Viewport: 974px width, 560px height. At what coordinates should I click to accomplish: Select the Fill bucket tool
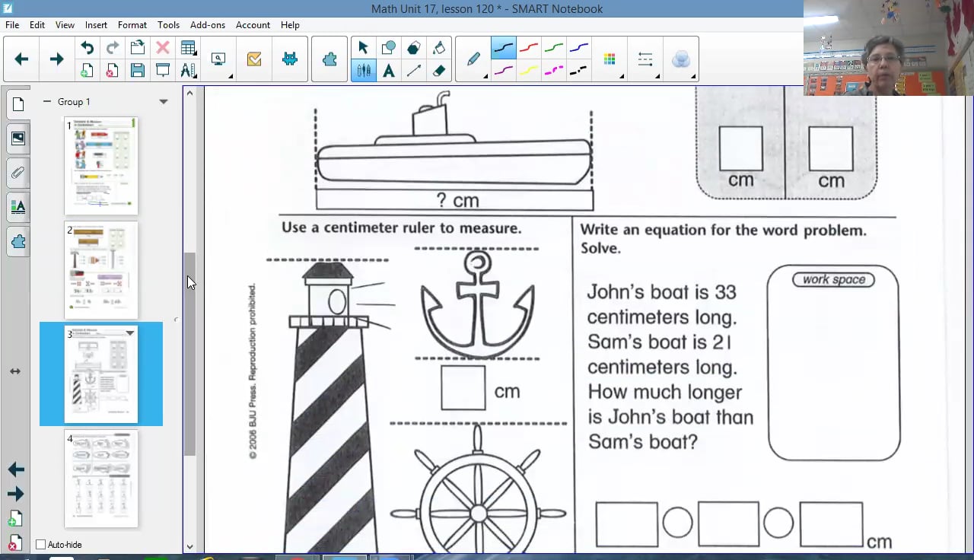click(439, 48)
